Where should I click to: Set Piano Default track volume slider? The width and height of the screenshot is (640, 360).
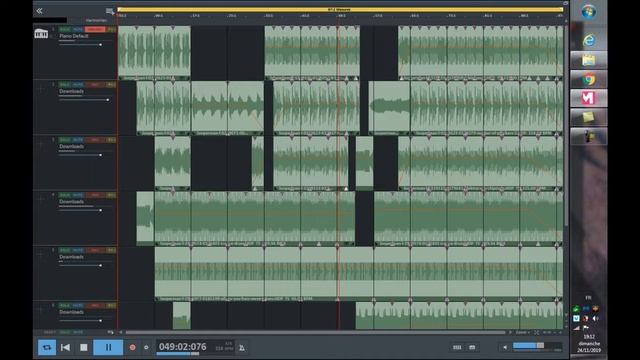[x=80, y=44]
